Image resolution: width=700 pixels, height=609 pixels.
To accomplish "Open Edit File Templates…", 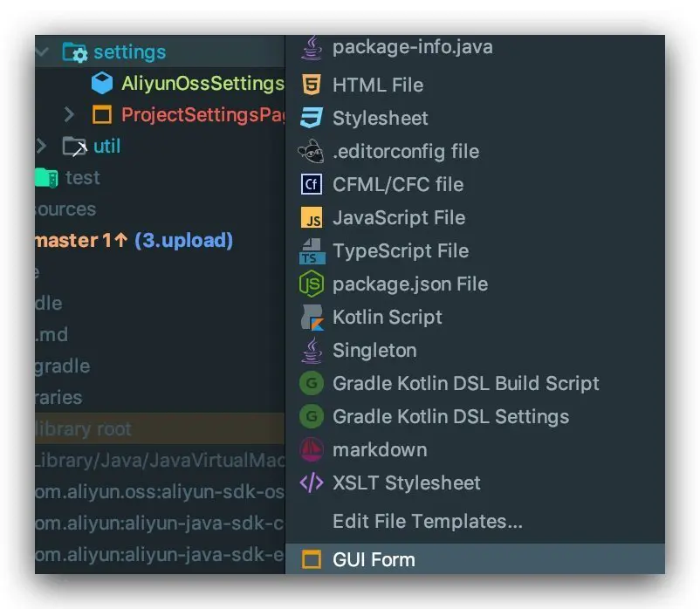I will click(427, 521).
